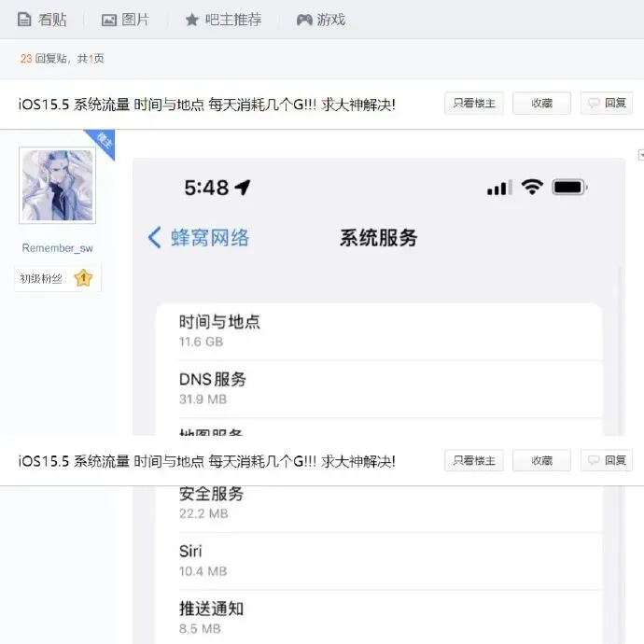
Task: Click the top 回复 button
Action: click(607, 103)
